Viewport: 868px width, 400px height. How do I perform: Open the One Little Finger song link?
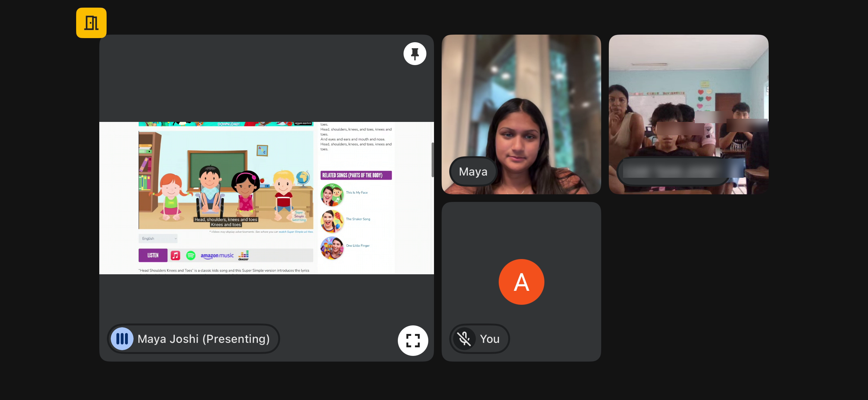[358, 245]
